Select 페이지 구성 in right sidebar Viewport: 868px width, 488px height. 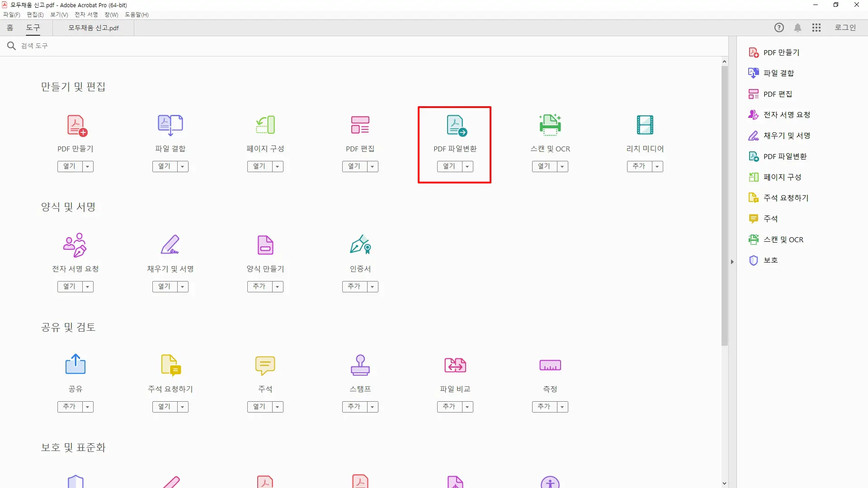pos(775,177)
